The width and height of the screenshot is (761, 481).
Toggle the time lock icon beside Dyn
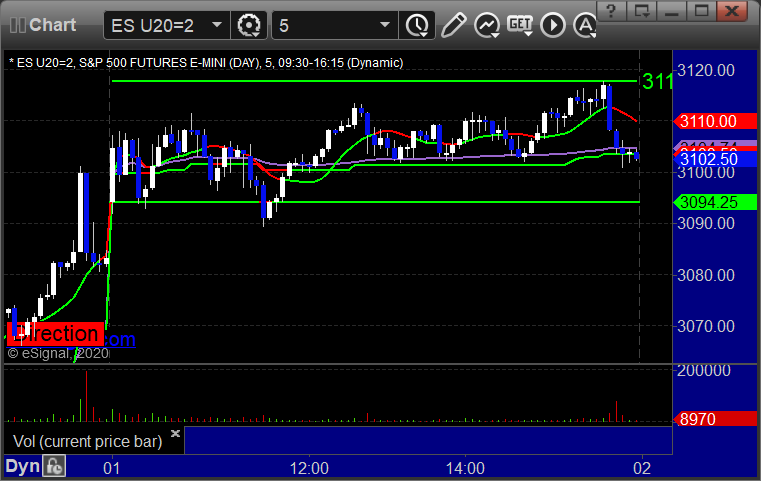click(x=54, y=466)
